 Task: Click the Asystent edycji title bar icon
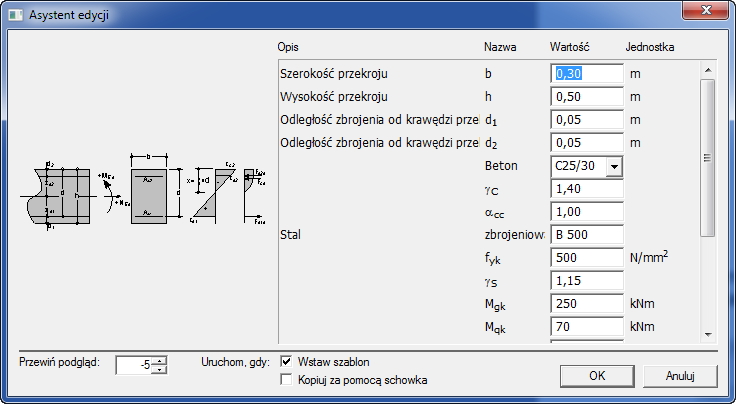tap(15, 15)
